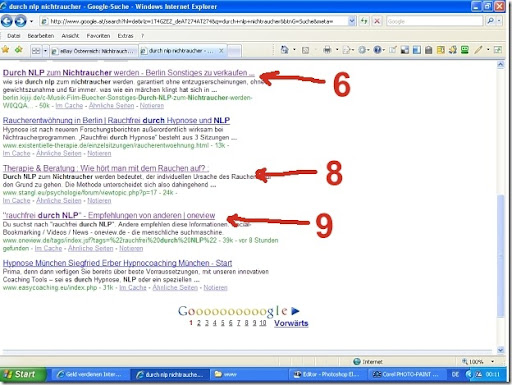Click the vertical scrollbar thumb
Viewport: 512px width, 385px height.
pos(500,256)
